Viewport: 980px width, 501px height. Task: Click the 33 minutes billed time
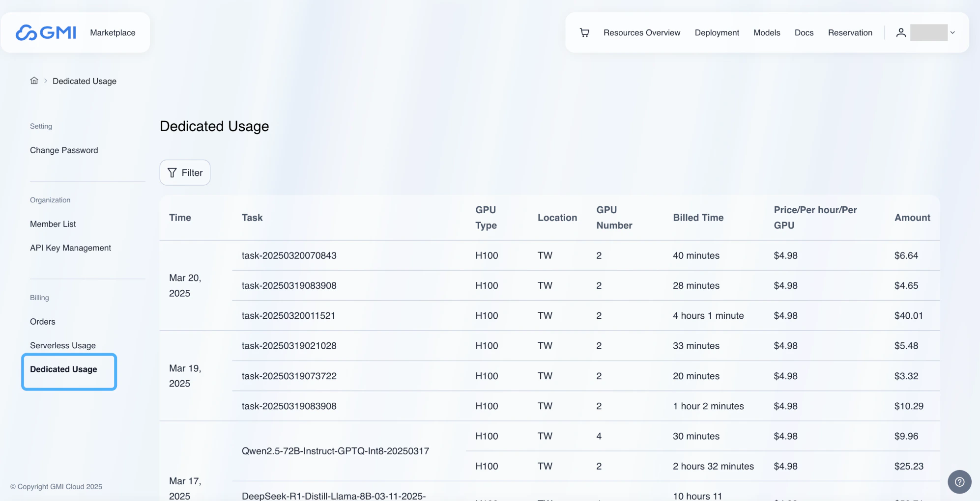[x=696, y=346]
